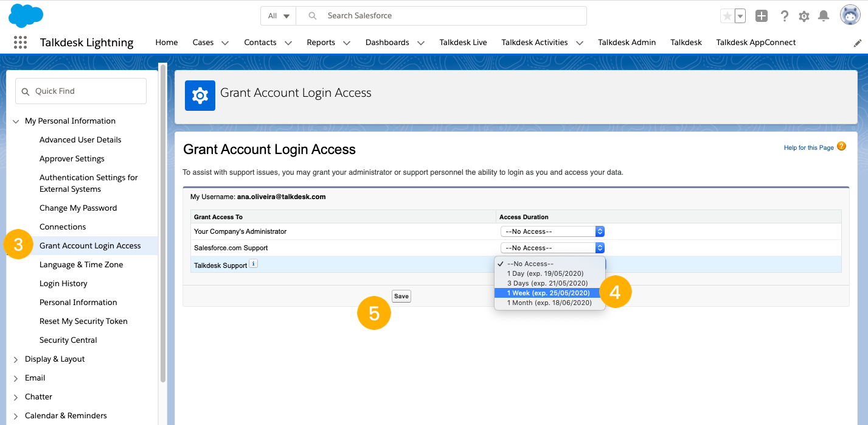Select the 1 Month expiration option

pyautogui.click(x=549, y=303)
